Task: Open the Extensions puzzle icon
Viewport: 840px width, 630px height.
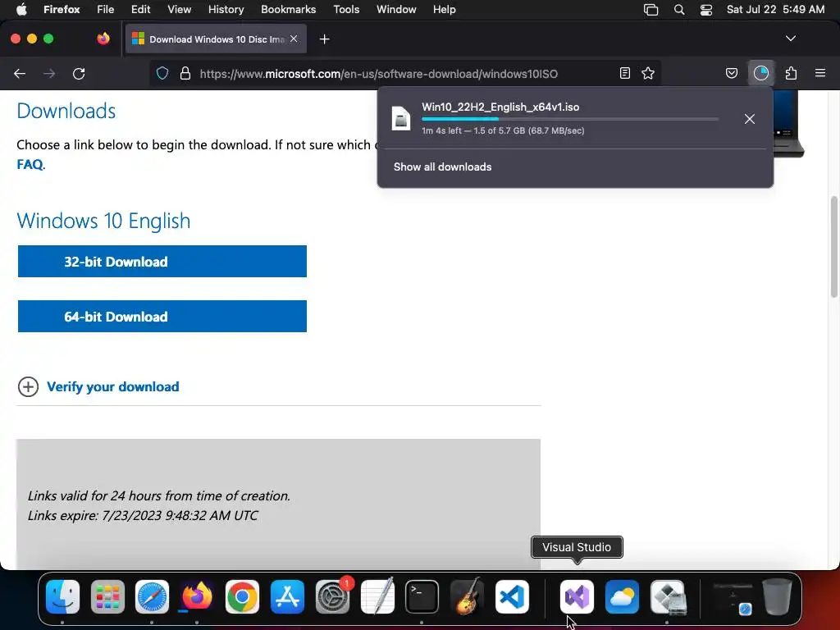Action: pos(791,73)
